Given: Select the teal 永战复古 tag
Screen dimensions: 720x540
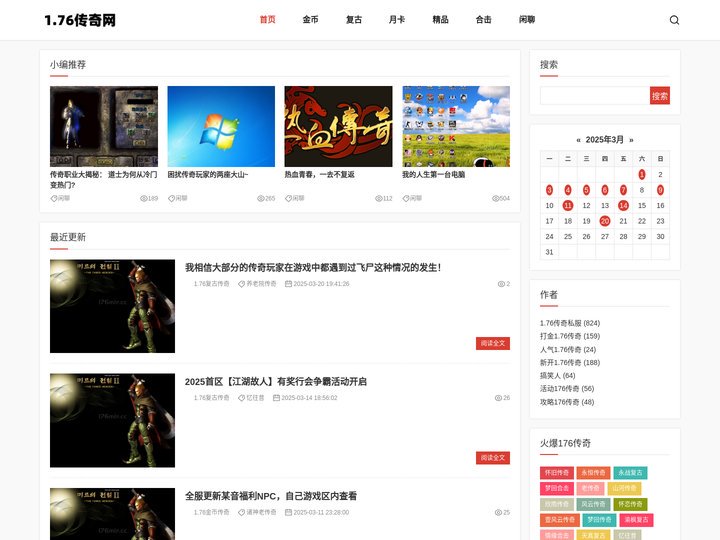Looking at the screenshot, I should pos(630,472).
